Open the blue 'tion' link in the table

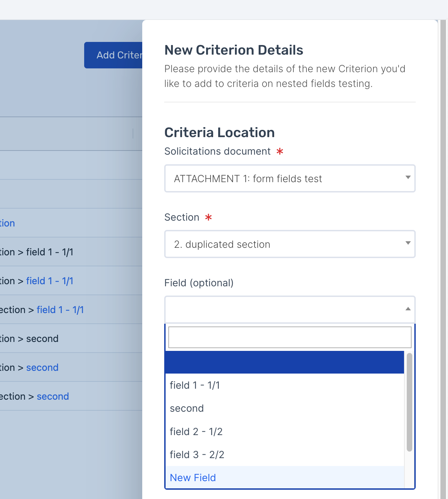tap(8, 223)
